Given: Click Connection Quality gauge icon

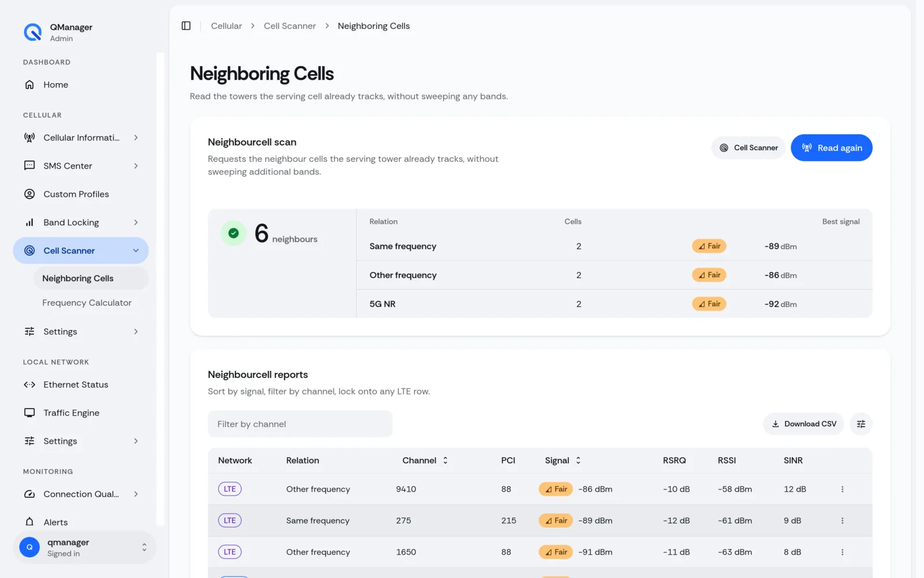Looking at the screenshot, I should (x=29, y=494).
